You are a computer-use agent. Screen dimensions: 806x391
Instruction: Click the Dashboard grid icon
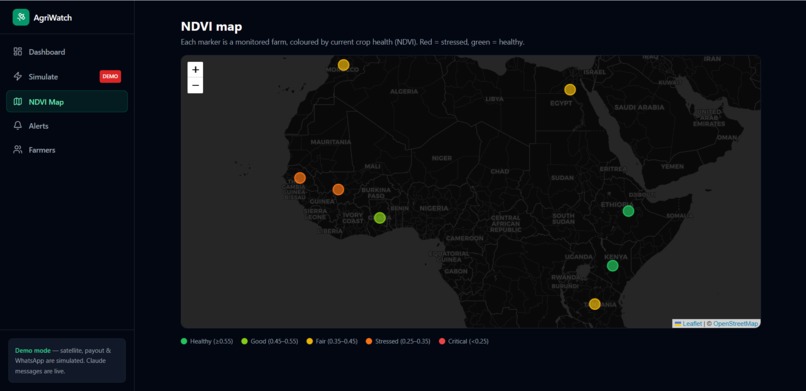[18, 52]
